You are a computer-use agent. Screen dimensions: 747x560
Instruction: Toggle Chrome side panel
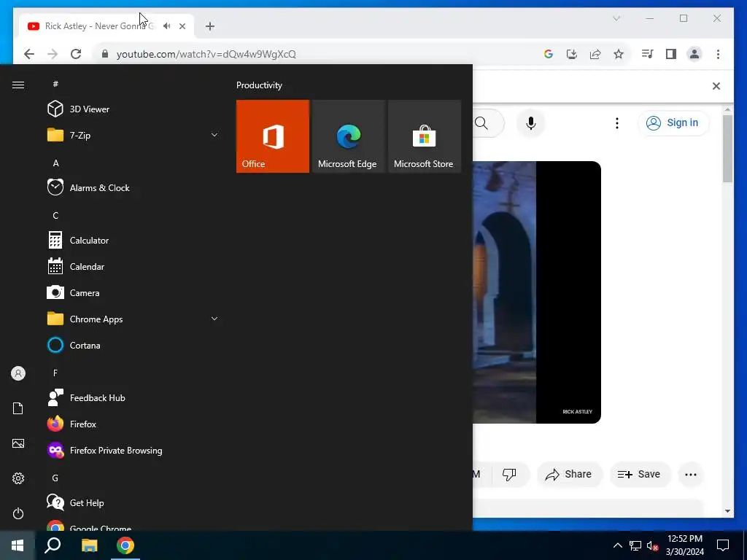[671, 54]
